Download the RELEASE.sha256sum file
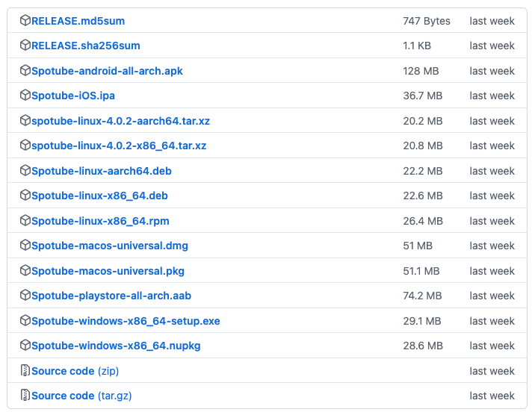Screen dimensions: 532x418 click(x=85, y=46)
